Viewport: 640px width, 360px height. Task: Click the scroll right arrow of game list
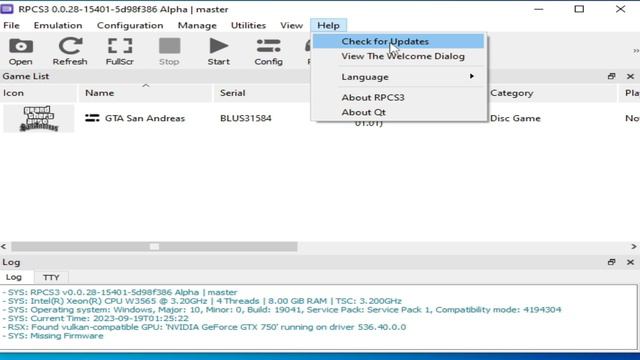coord(633,247)
